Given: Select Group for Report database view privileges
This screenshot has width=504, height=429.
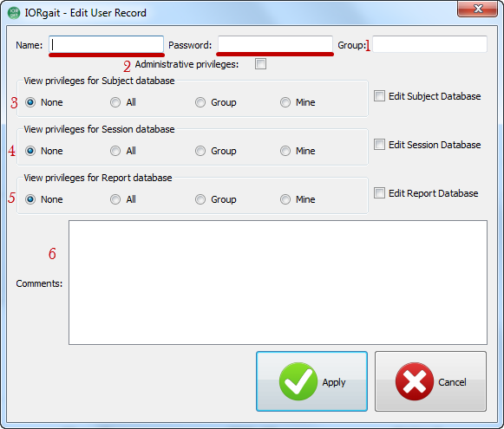Looking at the screenshot, I should click(x=200, y=199).
